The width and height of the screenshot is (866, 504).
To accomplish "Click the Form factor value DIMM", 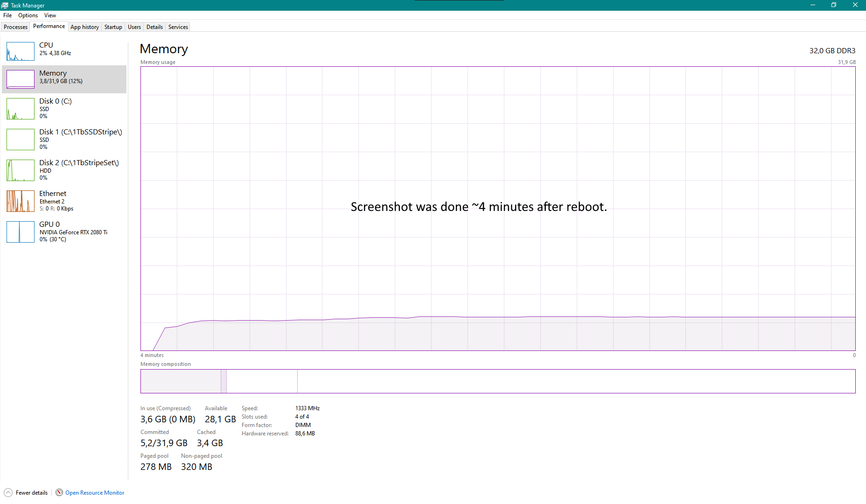I will pos(303,425).
